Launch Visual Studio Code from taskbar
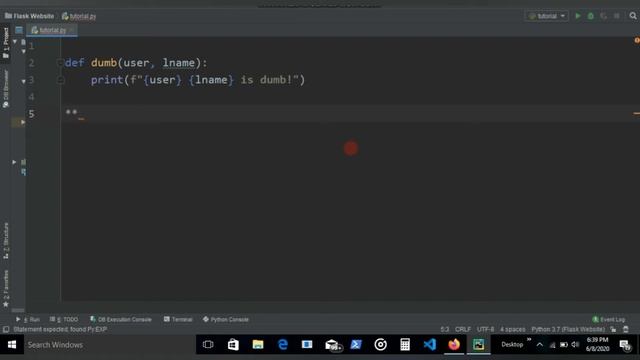This screenshot has width=640, height=360. [429, 345]
